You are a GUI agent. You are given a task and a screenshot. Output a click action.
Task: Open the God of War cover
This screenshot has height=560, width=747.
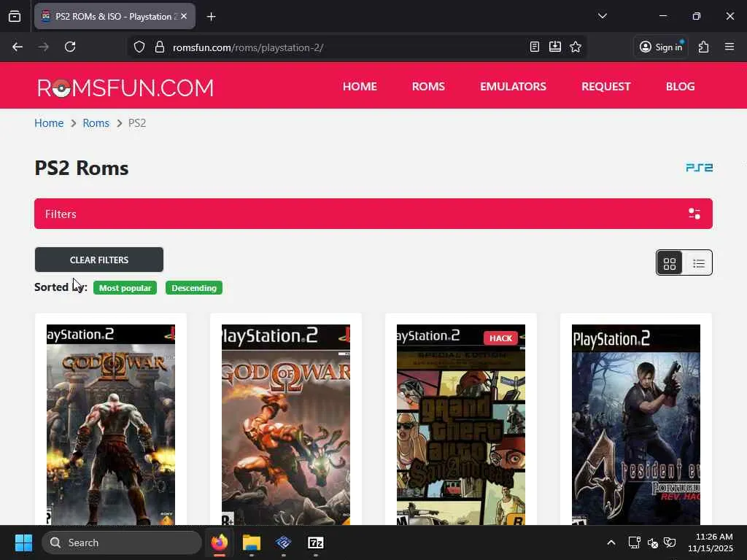pyautogui.click(x=286, y=425)
